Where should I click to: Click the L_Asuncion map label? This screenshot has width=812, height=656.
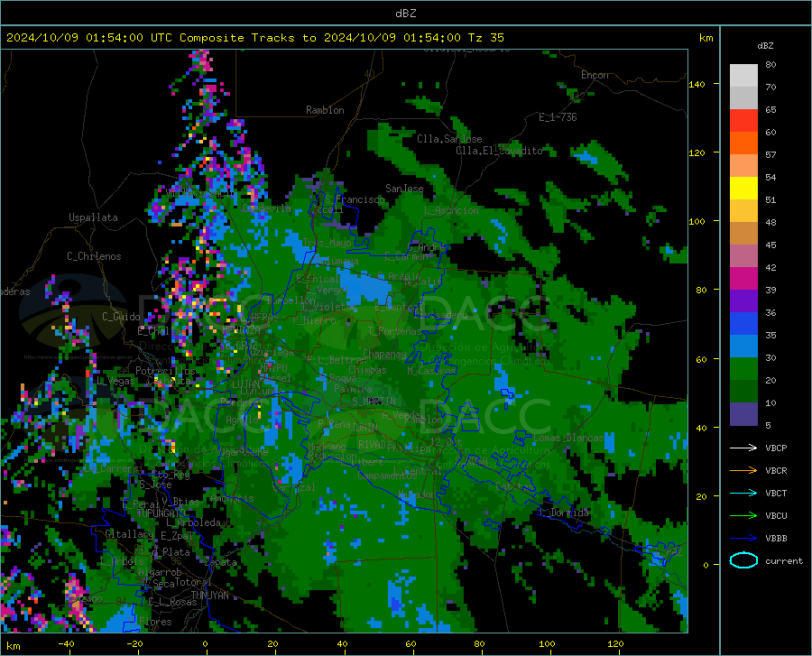click(x=451, y=210)
